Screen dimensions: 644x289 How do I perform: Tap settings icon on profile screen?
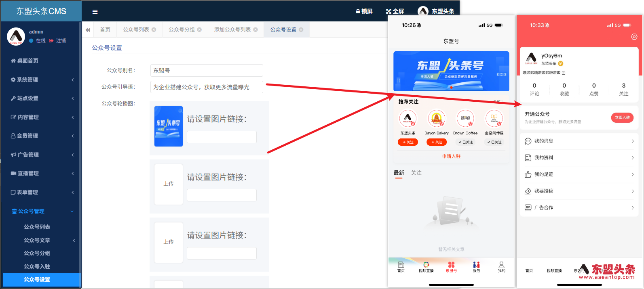[634, 37]
